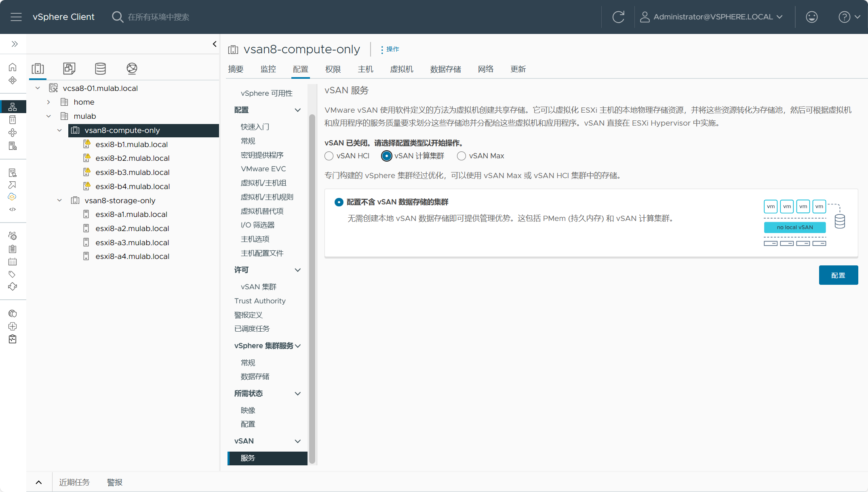
Task: Switch to Networking inventory view
Action: 132,68
